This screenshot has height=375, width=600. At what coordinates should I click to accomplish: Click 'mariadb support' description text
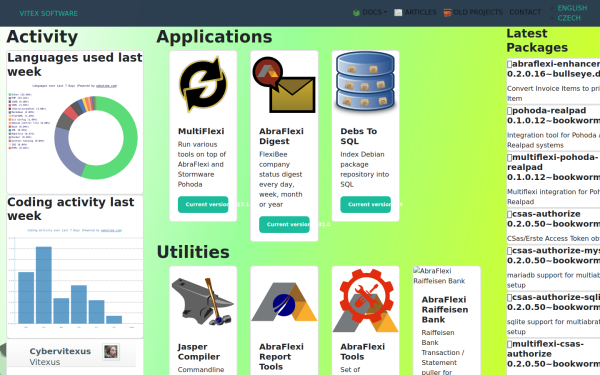[553, 280]
